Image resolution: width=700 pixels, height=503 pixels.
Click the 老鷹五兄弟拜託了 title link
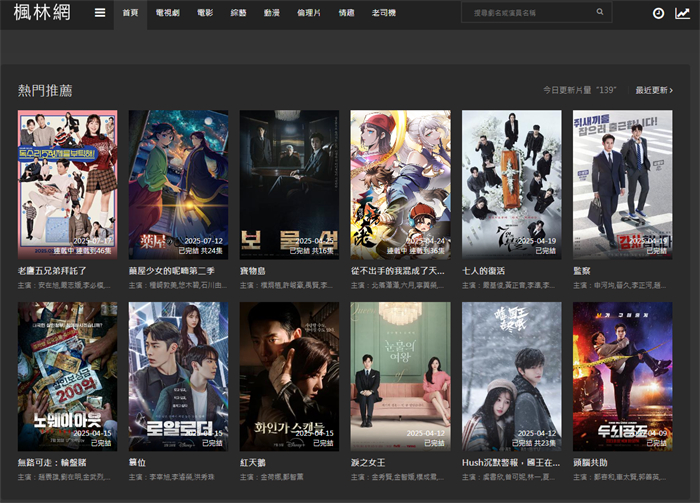[x=52, y=271]
